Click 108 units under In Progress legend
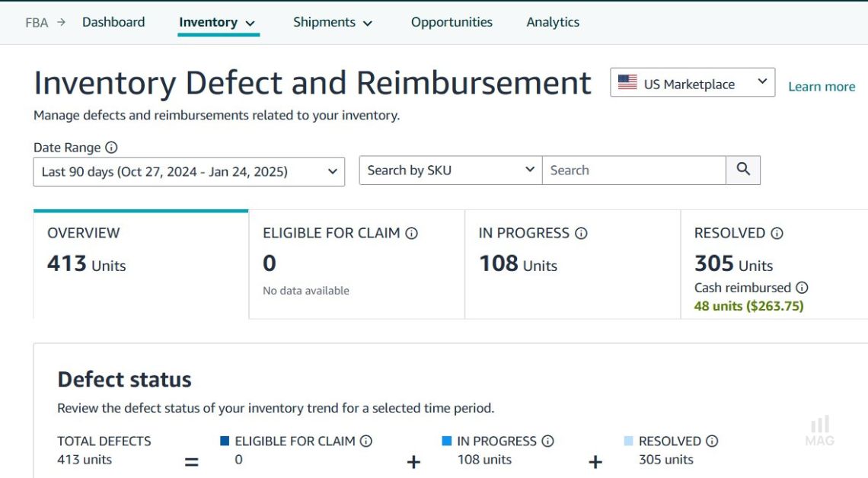 [x=484, y=460]
